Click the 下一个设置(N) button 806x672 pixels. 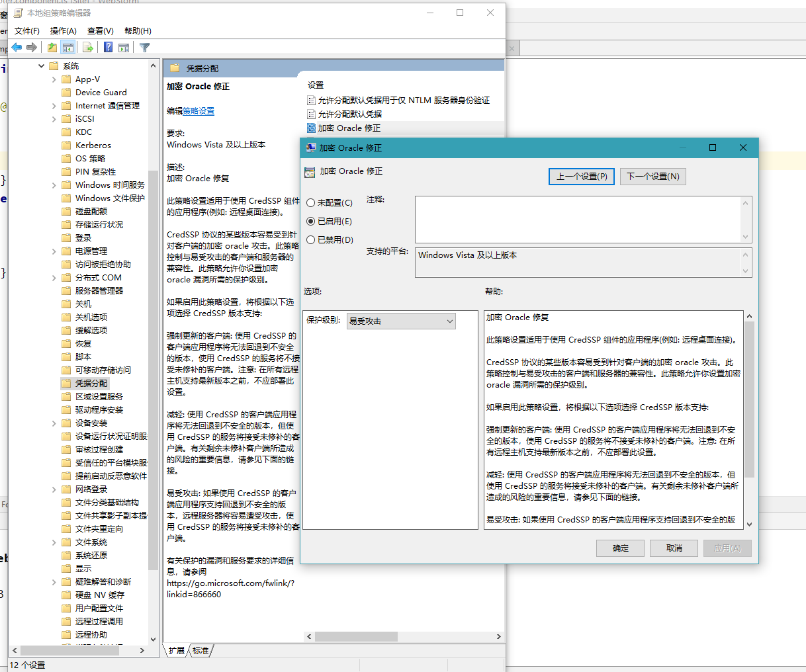point(653,177)
